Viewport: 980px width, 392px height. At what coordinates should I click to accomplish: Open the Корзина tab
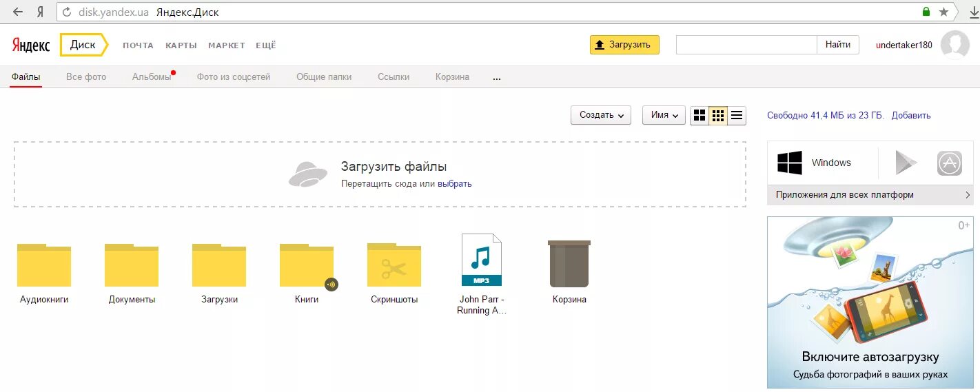click(x=452, y=77)
